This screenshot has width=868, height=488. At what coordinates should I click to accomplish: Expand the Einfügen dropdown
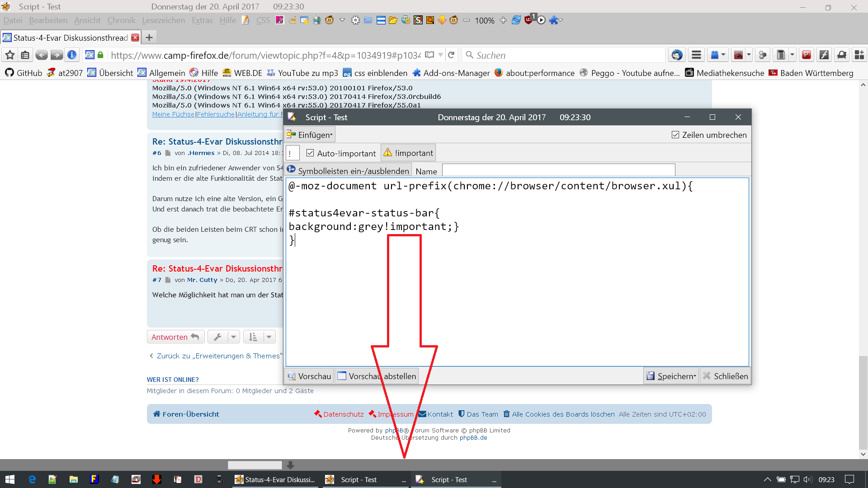click(310, 135)
